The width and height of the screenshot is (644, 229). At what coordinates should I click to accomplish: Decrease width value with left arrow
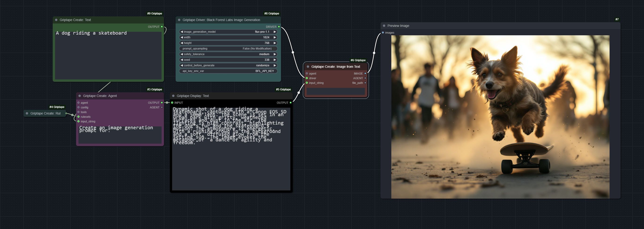[182, 37]
